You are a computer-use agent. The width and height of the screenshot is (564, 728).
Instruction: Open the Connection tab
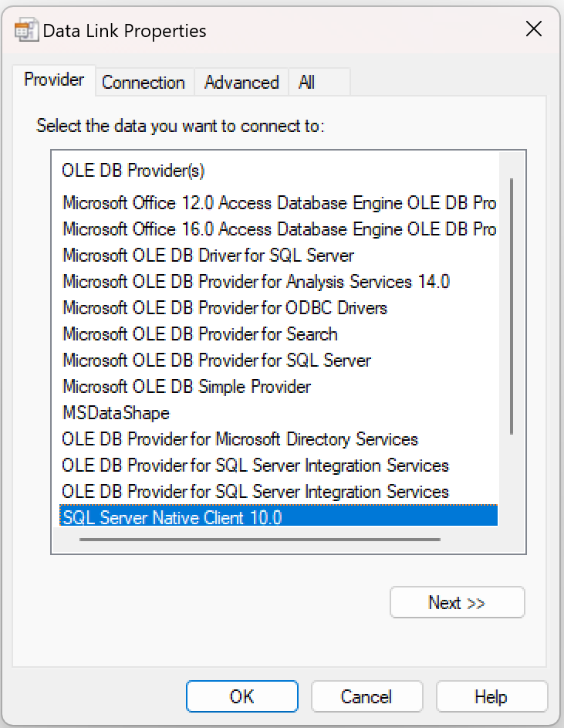144,83
